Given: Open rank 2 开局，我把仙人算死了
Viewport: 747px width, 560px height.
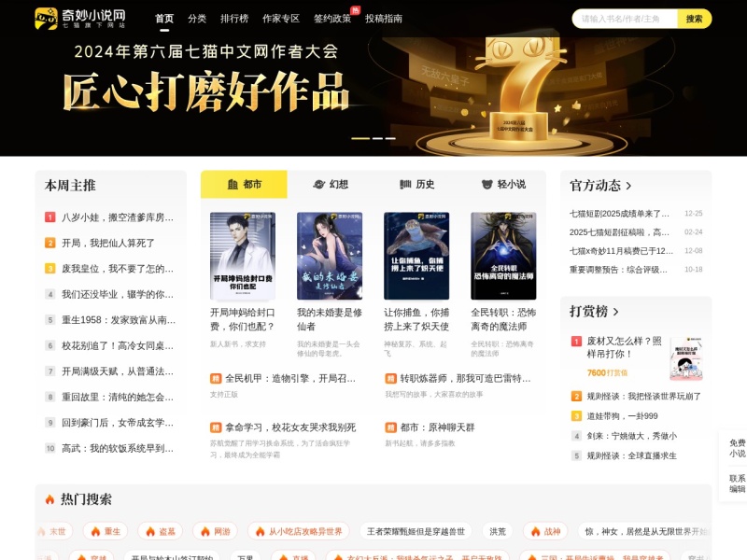Looking at the screenshot, I should coord(108,244).
